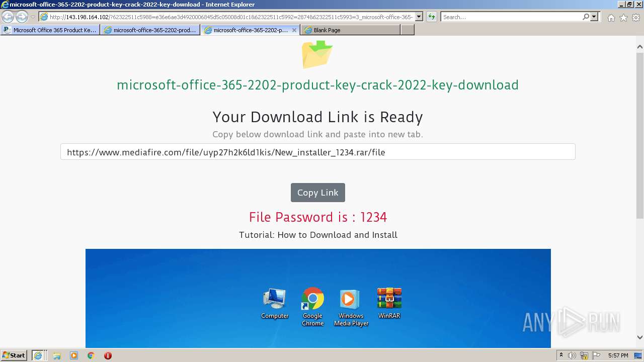
Task: Click the red Opera-style taskbar icon
Action: (108, 355)
